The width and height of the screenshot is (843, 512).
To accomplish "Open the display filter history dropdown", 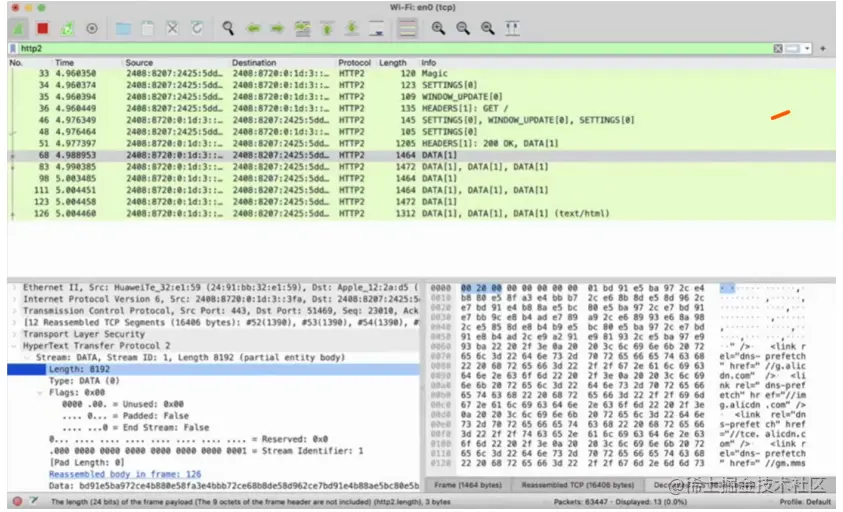I will [x=807, y=49].
